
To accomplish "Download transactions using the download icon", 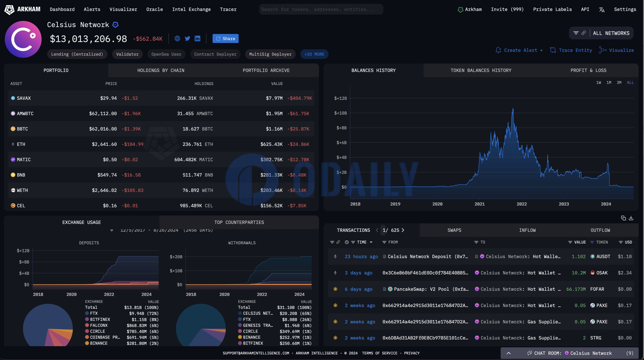I will pyautogui.click(x=631, y=218).
